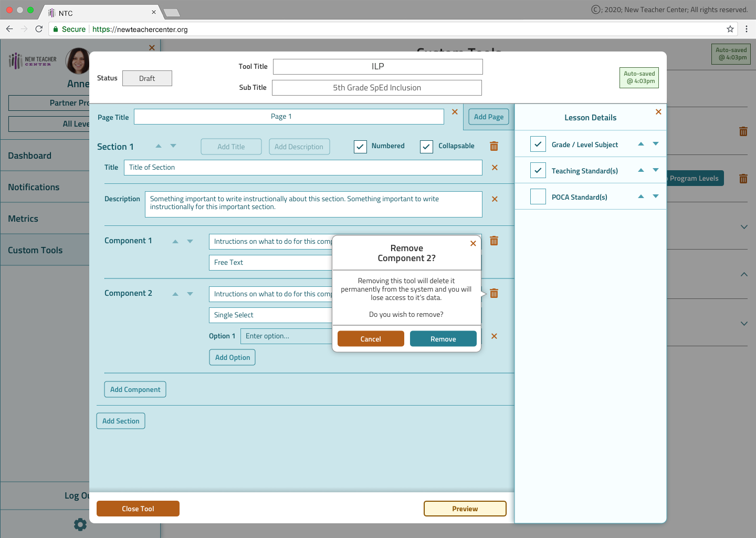Image resolution: width=756 pixels, height=538 pixels.
Task: Reload the browser page
Action: 39,29
